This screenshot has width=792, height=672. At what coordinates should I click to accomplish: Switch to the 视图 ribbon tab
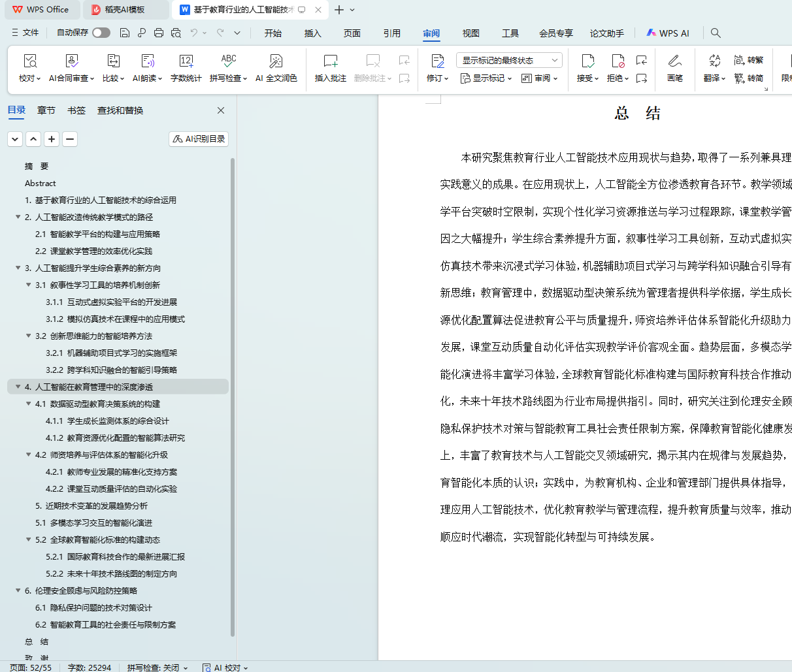pyautogui.click(x=470, y=33)
